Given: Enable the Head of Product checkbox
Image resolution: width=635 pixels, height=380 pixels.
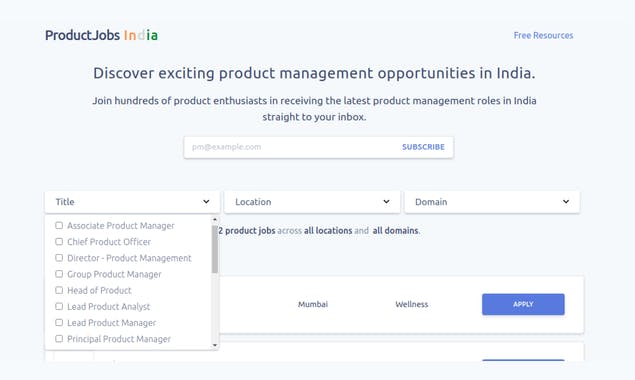Looking at the screenshot, I should [59, 290].
